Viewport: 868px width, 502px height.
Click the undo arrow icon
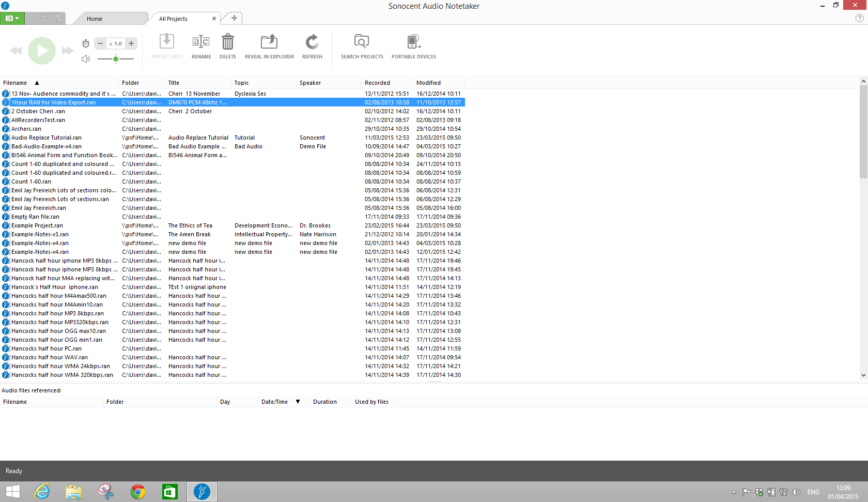click(33, 19)
